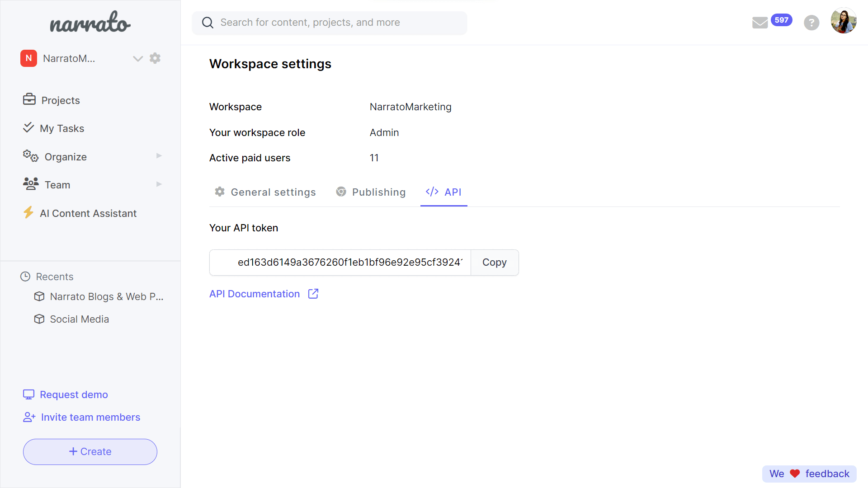Expand the workspace switcher chevron
Image resolution: width=868 pixels, height=488 pixels.
tap(138, 58)
